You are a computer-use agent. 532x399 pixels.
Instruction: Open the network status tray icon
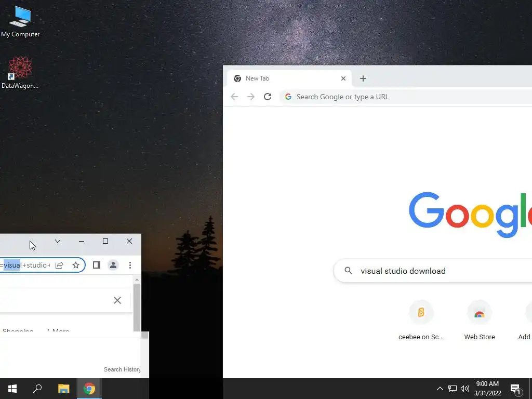click(x=453, y=389)
